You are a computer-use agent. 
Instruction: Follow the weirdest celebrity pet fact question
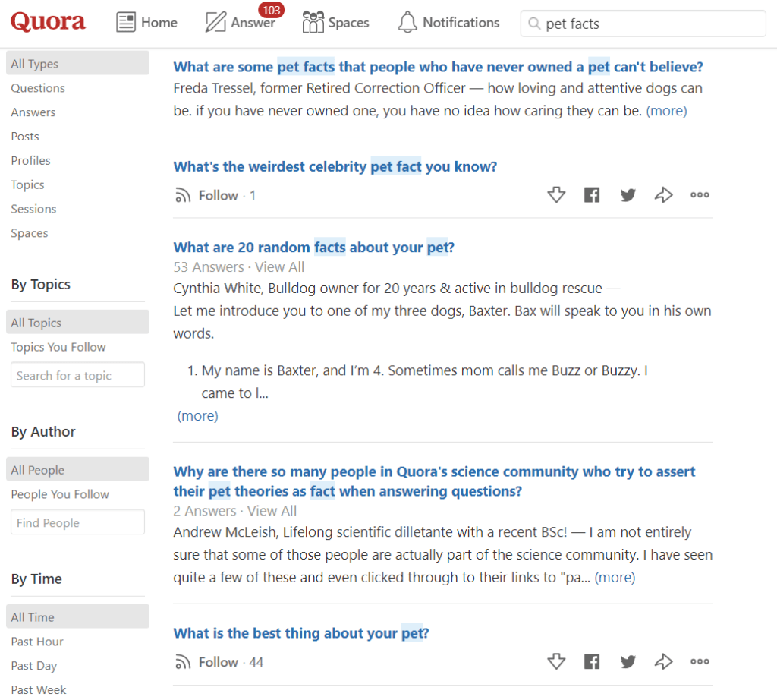(209, 196)
